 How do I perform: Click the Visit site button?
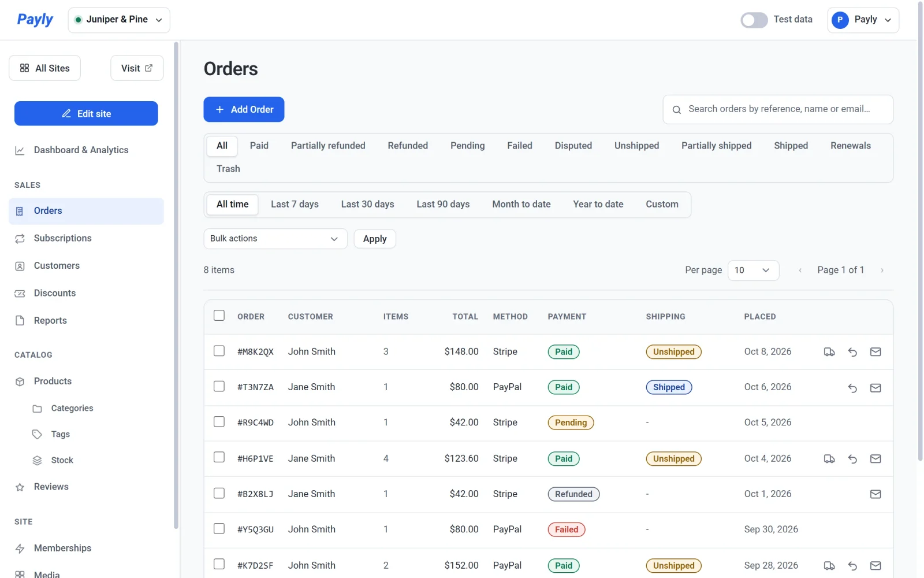(x=137, y=68)
